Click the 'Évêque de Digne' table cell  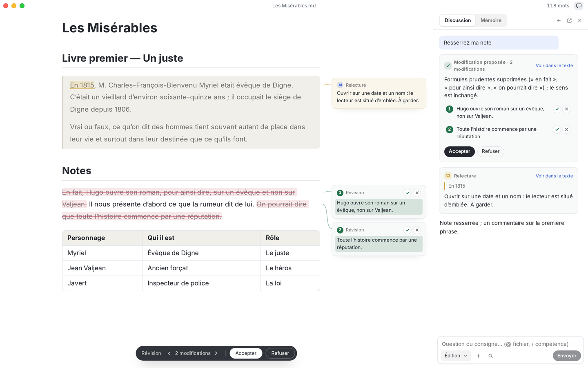(202, 253)
